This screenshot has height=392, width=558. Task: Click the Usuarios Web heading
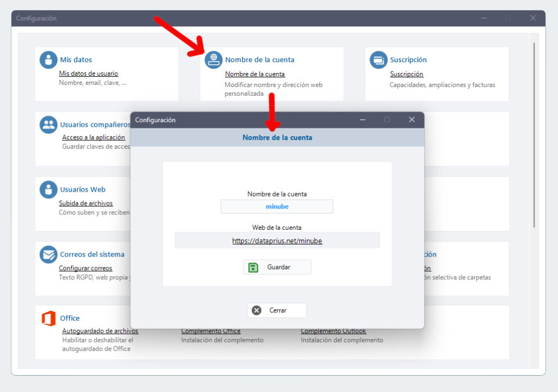[83, 189]
